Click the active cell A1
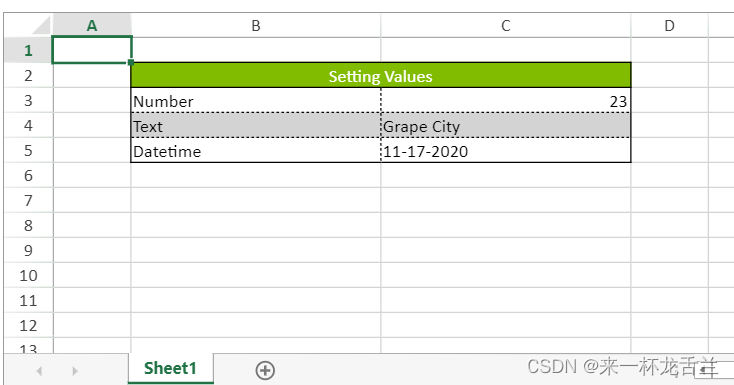The image size is (734, 385). point(92,50)
